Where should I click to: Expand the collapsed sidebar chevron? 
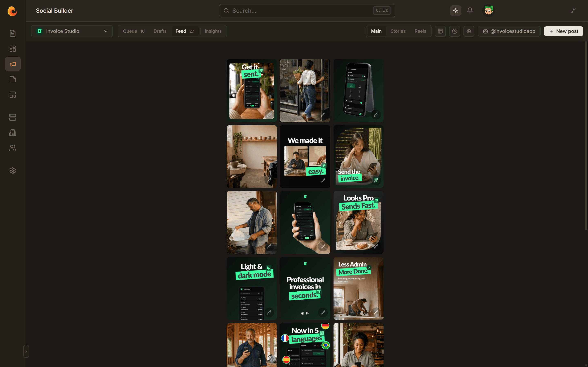pyautogui.click(x=26, y=351)
